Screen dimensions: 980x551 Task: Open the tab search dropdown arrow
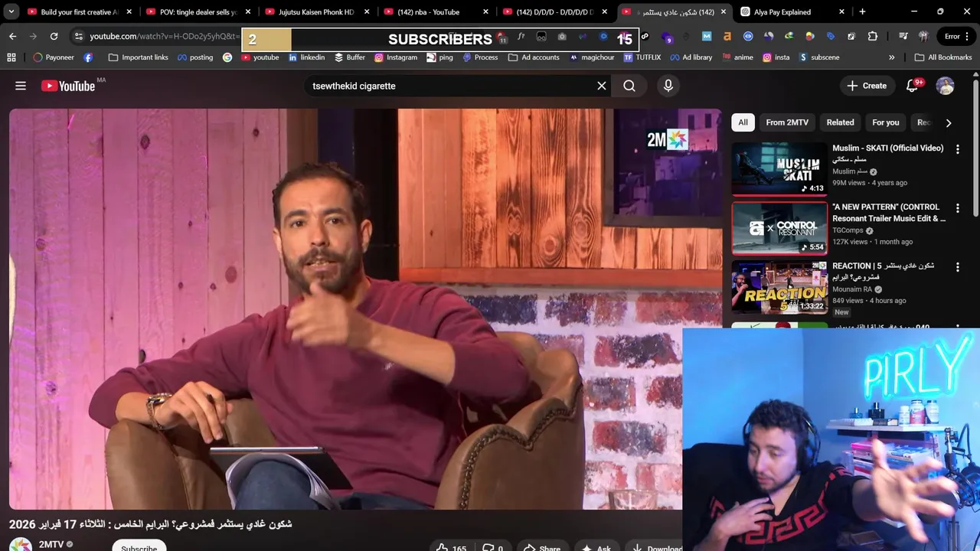coord(11,11)
